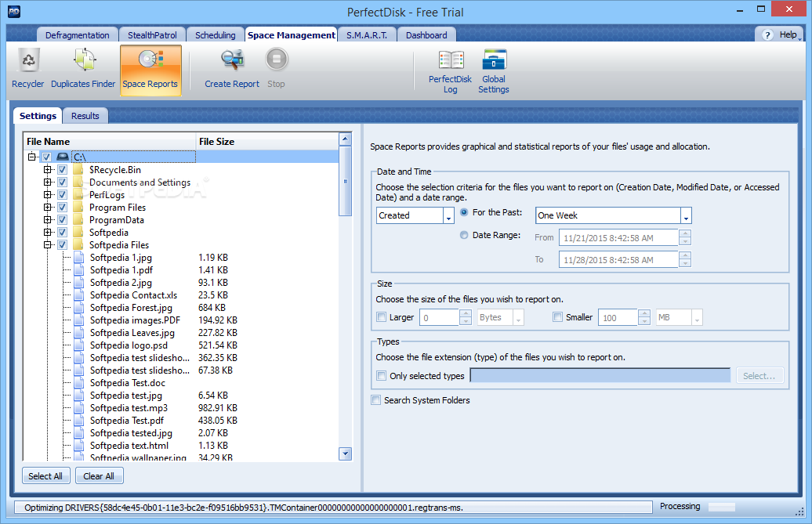Open the MB unit dropdown
This screenshot has width=812, height=524.
coord(697,317)
